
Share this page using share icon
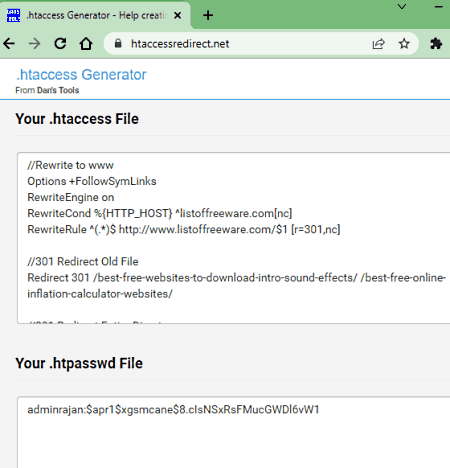pos(378,44)
